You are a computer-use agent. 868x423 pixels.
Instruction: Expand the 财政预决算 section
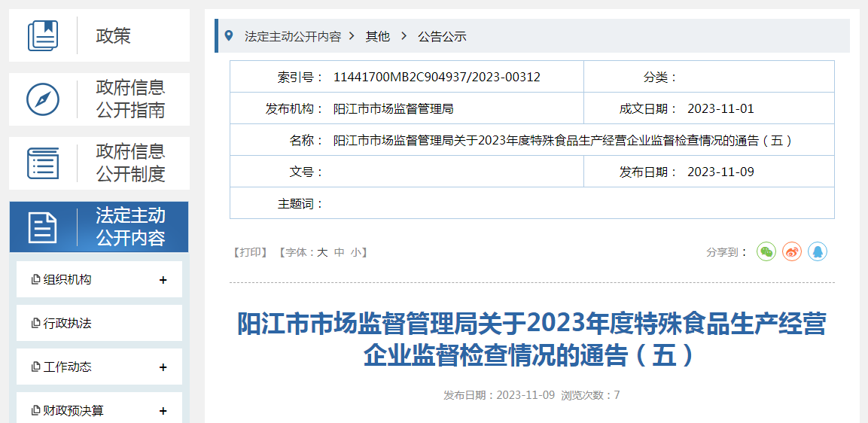click(163, 411)
